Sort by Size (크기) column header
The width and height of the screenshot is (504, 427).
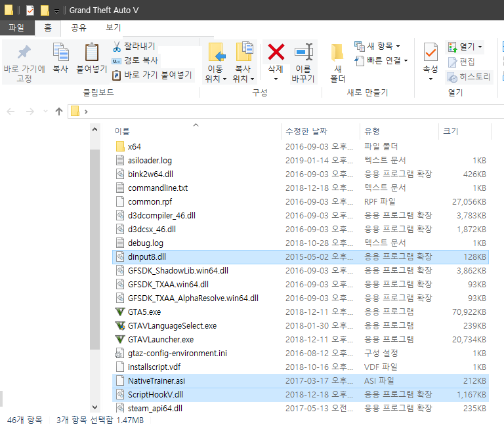coord(465,131)
